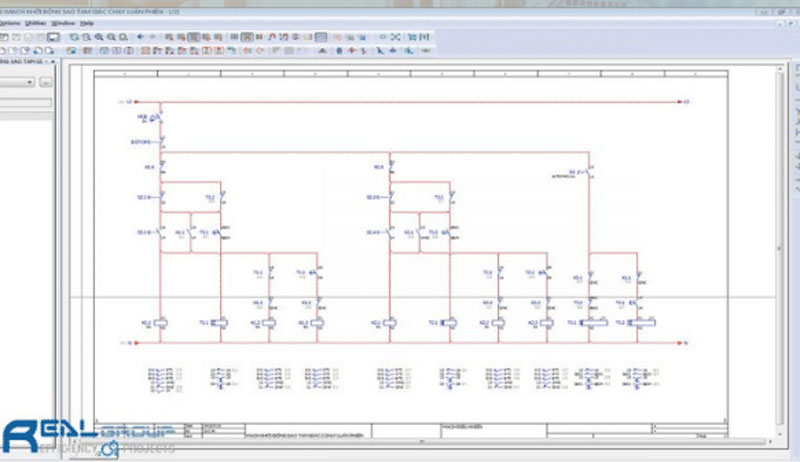Screen dimensions: 800x462
Task: Click the scroll up arrow of the schematic
Action: [x=780, y=68]
